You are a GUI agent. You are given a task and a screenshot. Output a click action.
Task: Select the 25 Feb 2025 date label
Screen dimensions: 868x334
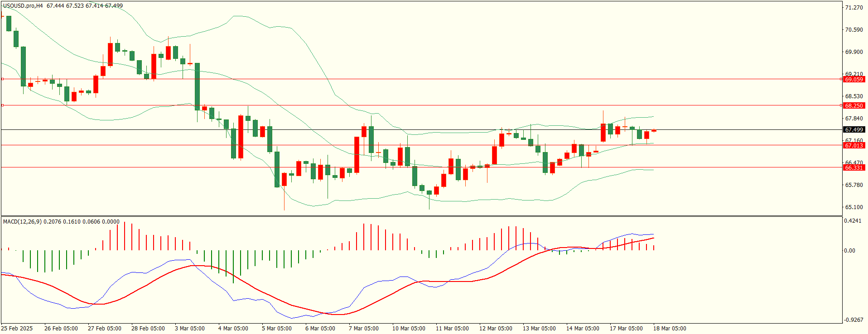(17, 329)
